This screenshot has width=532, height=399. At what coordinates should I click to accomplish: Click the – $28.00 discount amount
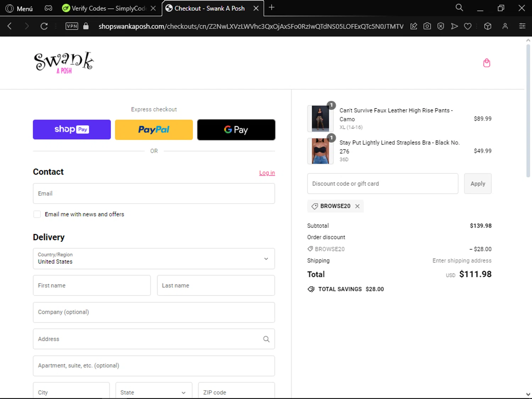481,249
